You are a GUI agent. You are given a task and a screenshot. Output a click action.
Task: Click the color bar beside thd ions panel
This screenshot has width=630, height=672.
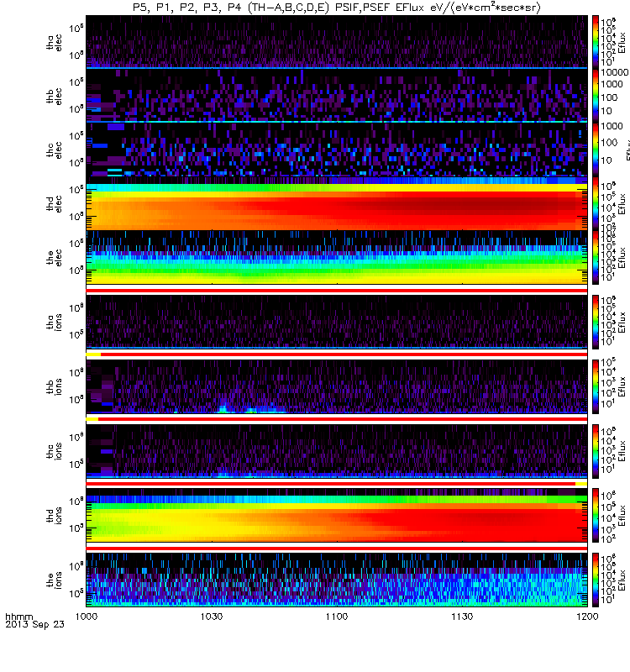pos(596,516)
